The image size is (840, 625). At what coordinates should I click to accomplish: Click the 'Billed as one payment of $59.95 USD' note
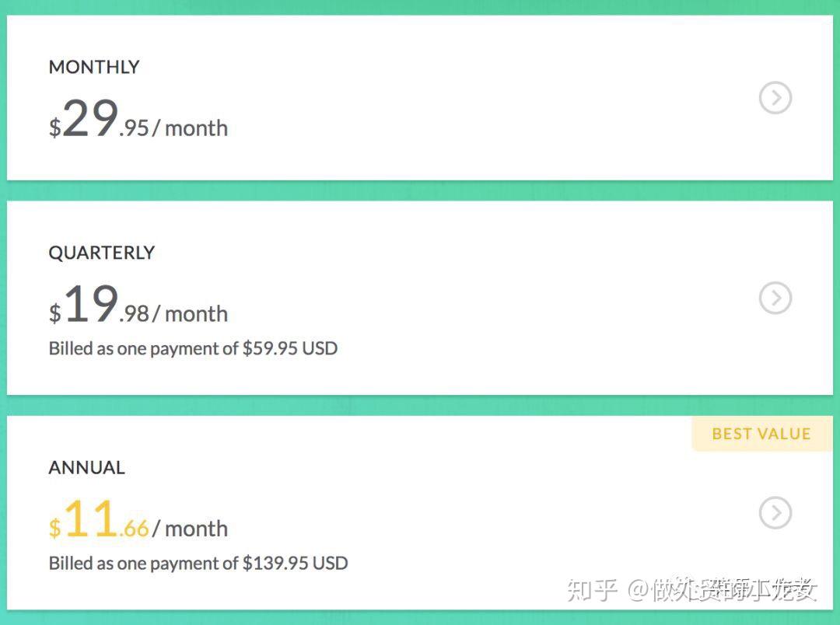(193, 348)
